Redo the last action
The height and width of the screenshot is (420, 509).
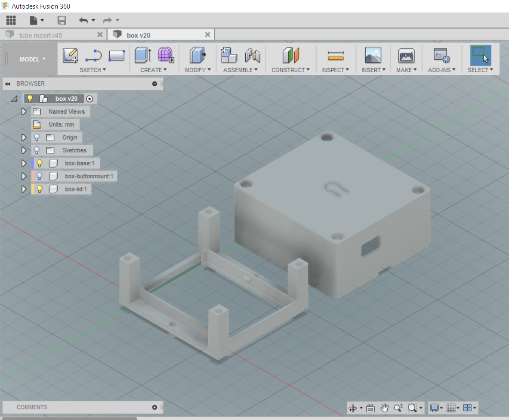(108, 21)
